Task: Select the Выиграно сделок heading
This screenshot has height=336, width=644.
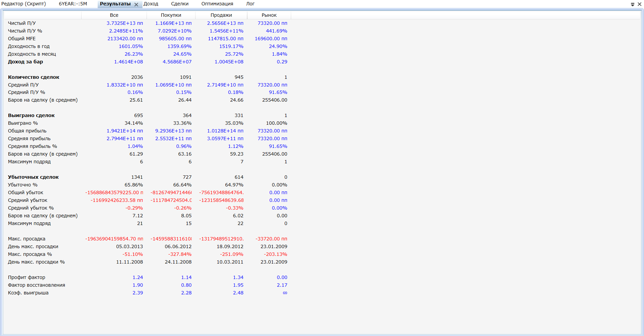Action: click(31, 115)
